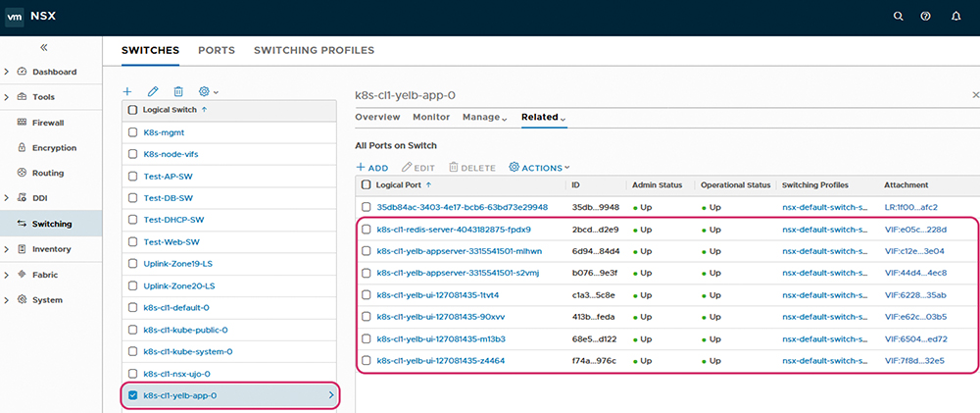Click the Firewall icon in the sidebar
This screenshot has width=980, height=413.
click(x=23, y=123)
